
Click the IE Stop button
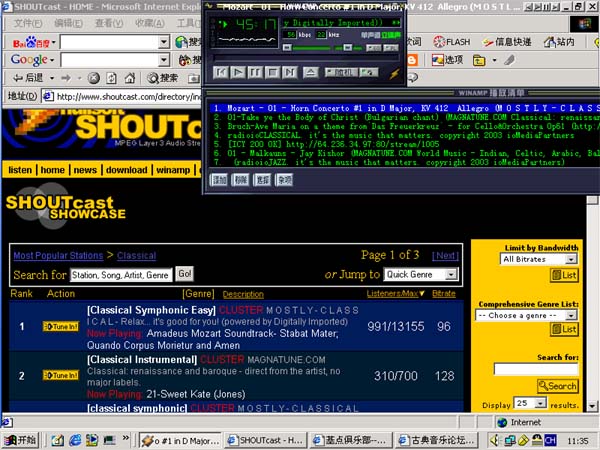tap(93, 78)
